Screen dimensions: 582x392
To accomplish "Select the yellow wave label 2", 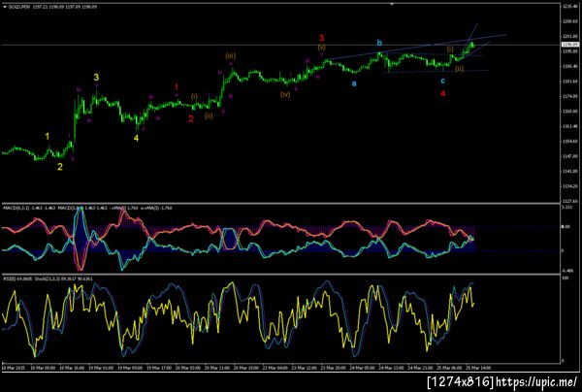I will [60, 167].
